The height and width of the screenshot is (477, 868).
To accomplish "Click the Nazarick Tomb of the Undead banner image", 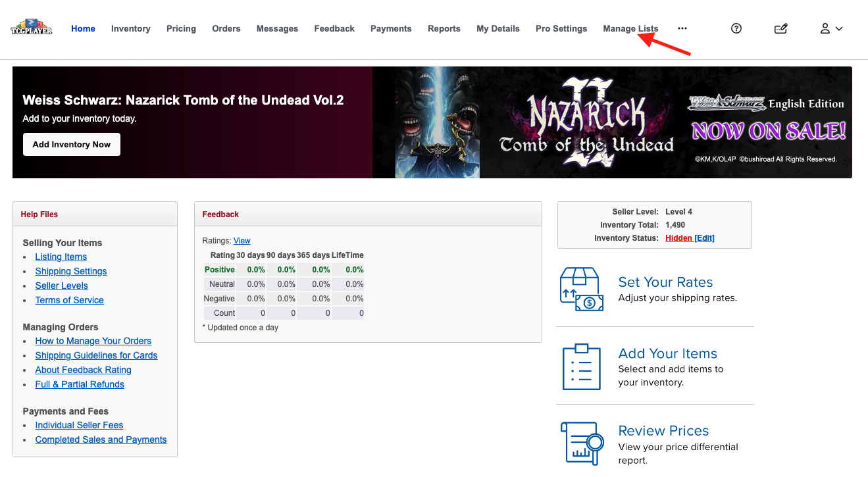I will click(x=612, y=122).
